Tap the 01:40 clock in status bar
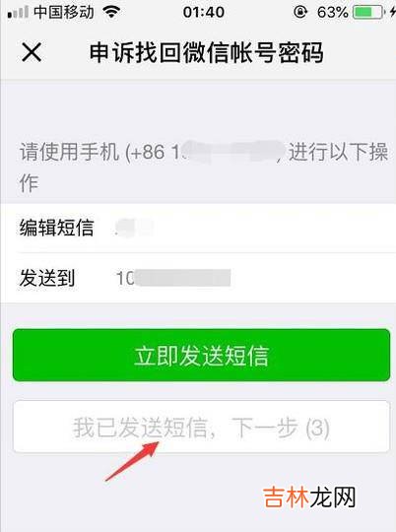The width and height of the screenshot is (396, 532). (x=203, y=13)
